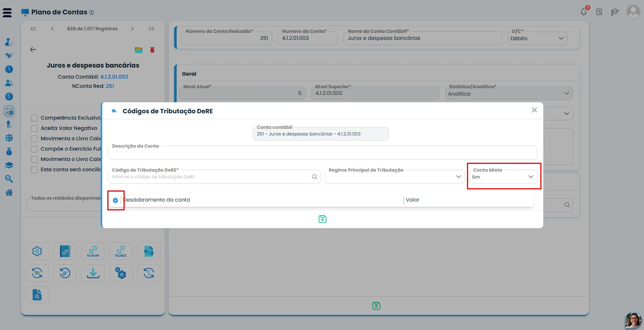Check the Esta conta será conciliada checkbox
The height and width of the screenshot is (330, 644).
(34, 170)
